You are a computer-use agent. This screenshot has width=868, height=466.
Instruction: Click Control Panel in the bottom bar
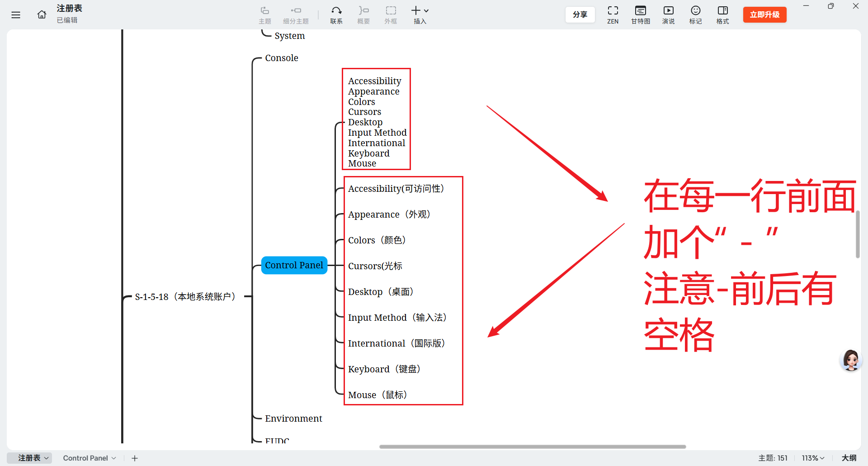tap(85, 458)
